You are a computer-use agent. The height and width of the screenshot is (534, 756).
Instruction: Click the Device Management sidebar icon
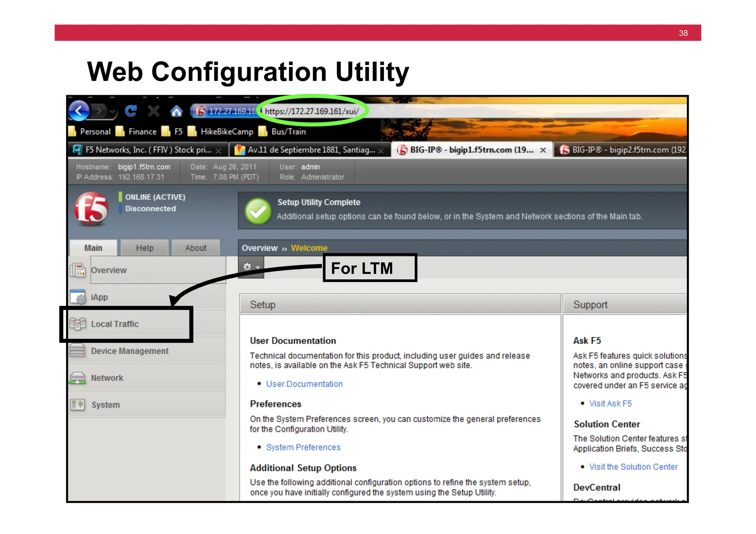(77, 351)
